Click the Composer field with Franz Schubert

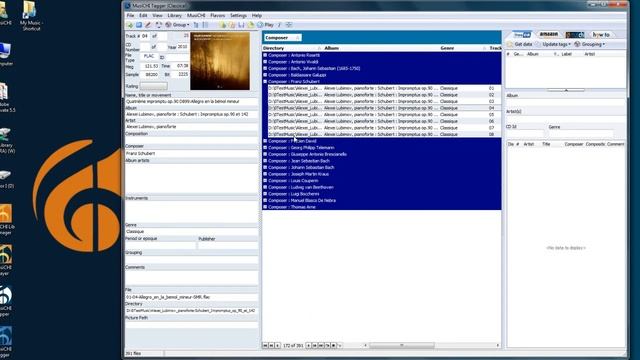coord(191,153)
